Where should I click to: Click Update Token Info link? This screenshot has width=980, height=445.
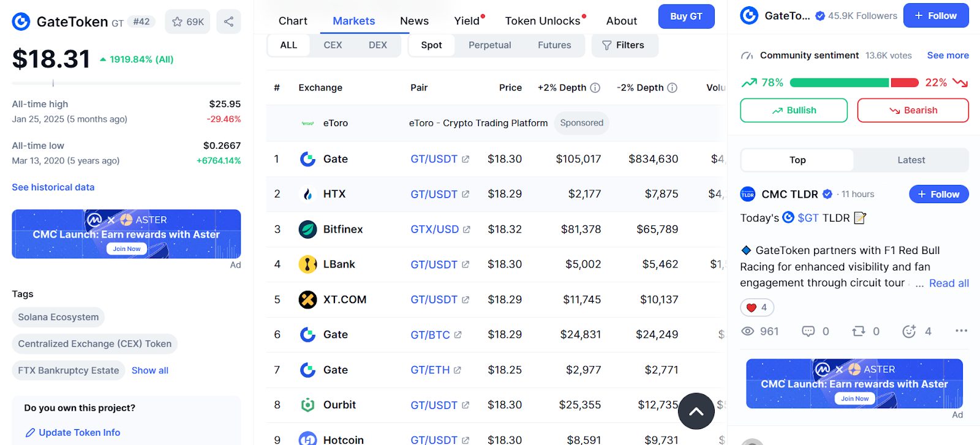pyautogui.click(x=72, y=432)
